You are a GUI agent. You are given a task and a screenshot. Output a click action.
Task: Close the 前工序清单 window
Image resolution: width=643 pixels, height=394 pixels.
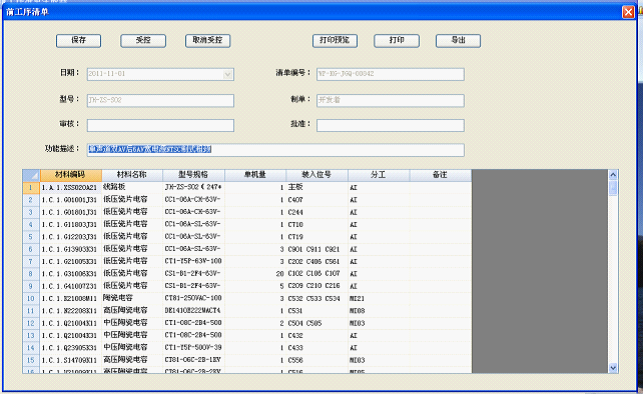[x=628, y=12]
